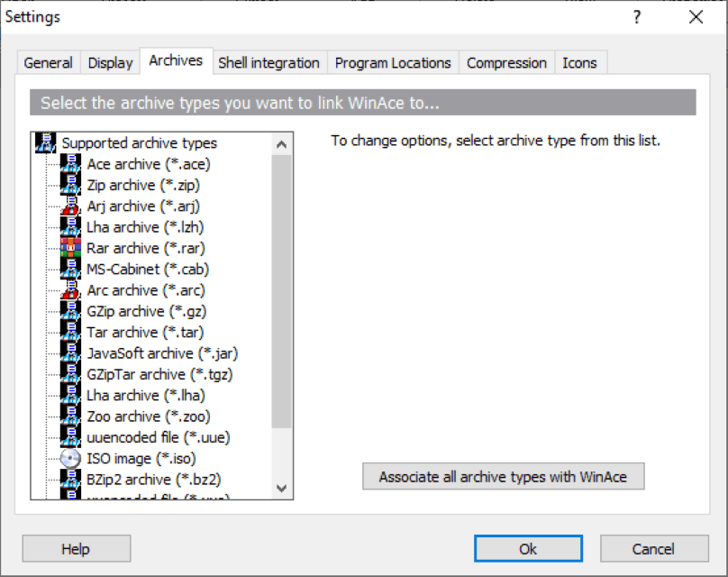Viewport: 728px width, 577px height.
Task: Select 'uuencoded file (*.uue)' in the list
Action: (x=159, y=437)
